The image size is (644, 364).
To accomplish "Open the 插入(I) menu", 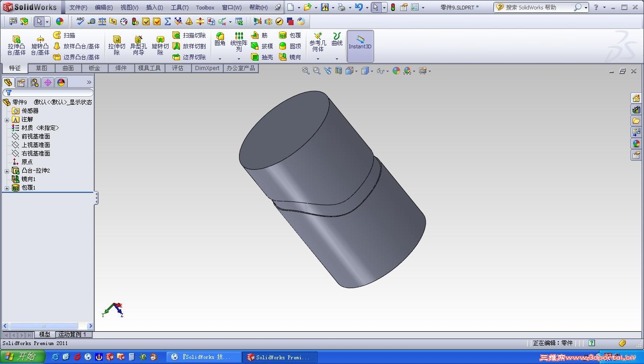I will point(154,8).
